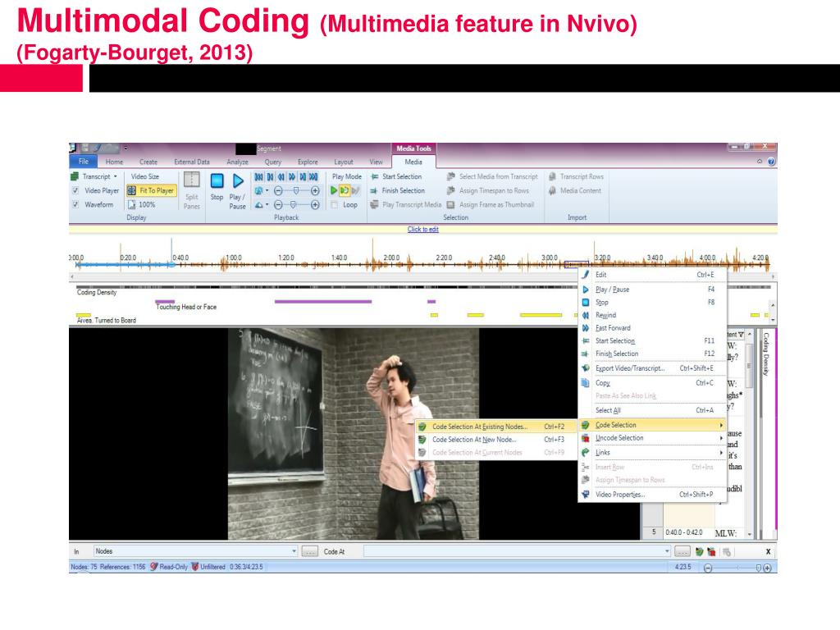Expand the Uncode Selection submenu

pyautogui.click(x=652, y=438)
